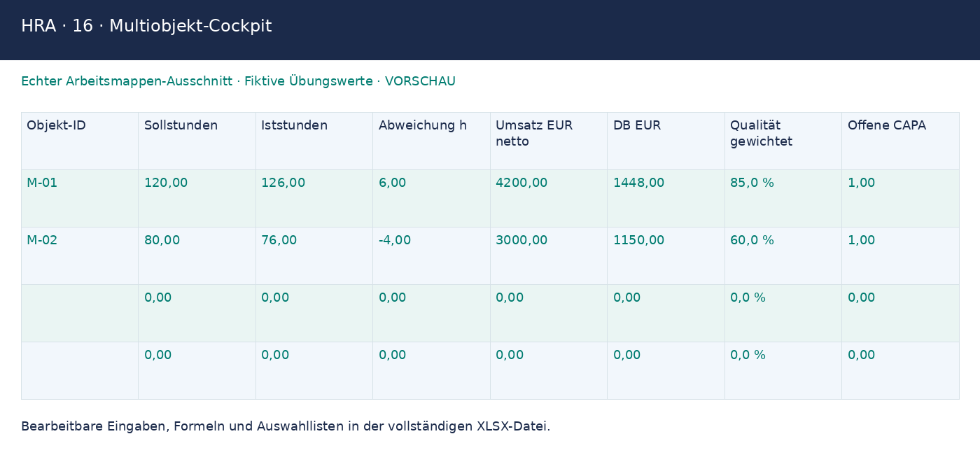Select the Echter Arbeitsmappen-Ausschnitt subtitle line
980x455 pixels.
(238, 81)
